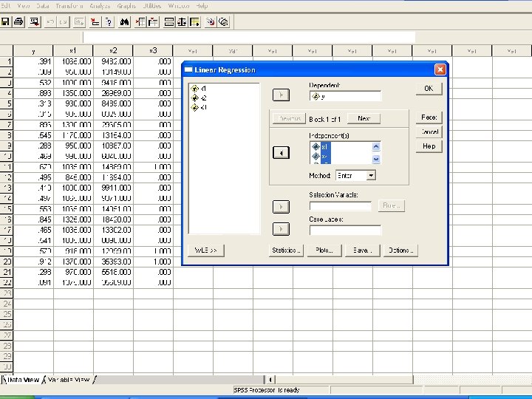Click the down arrow of Independent(s) list

376,159
